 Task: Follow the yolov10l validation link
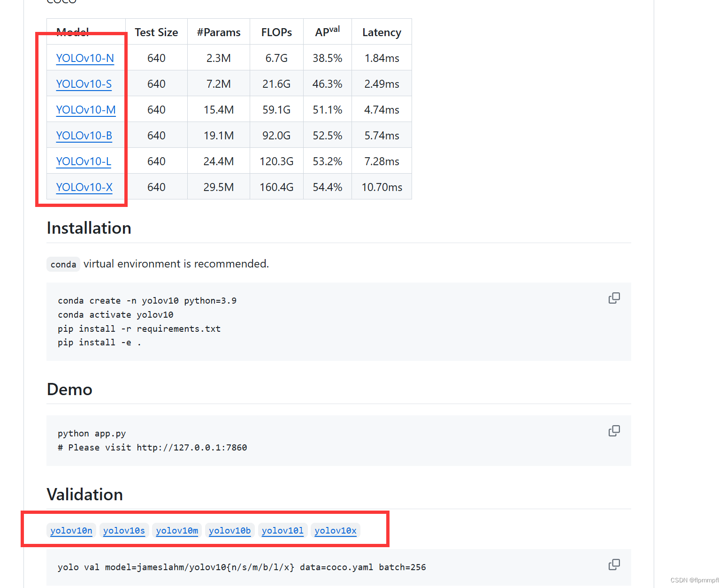pos(283,530)
